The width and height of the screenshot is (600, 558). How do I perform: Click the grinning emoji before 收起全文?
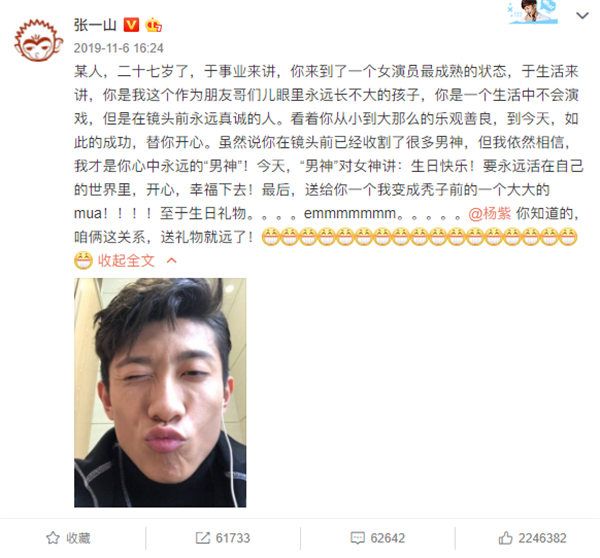pos(83,261)
